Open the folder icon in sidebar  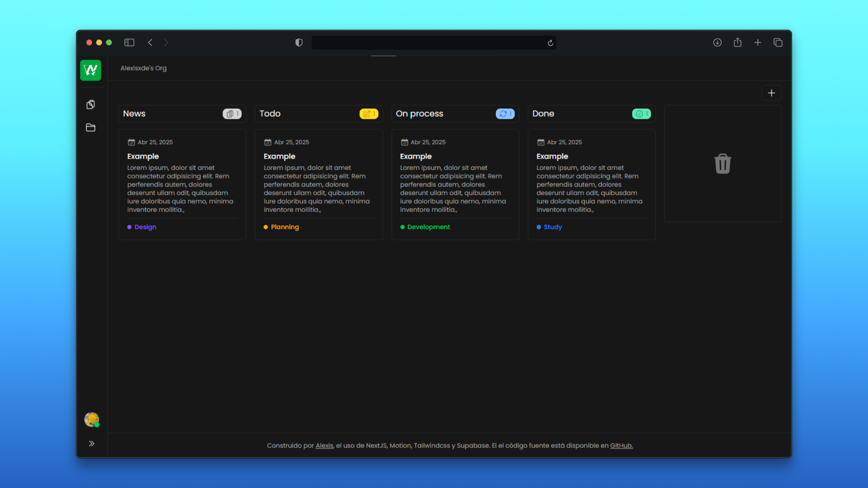[90, 127]
